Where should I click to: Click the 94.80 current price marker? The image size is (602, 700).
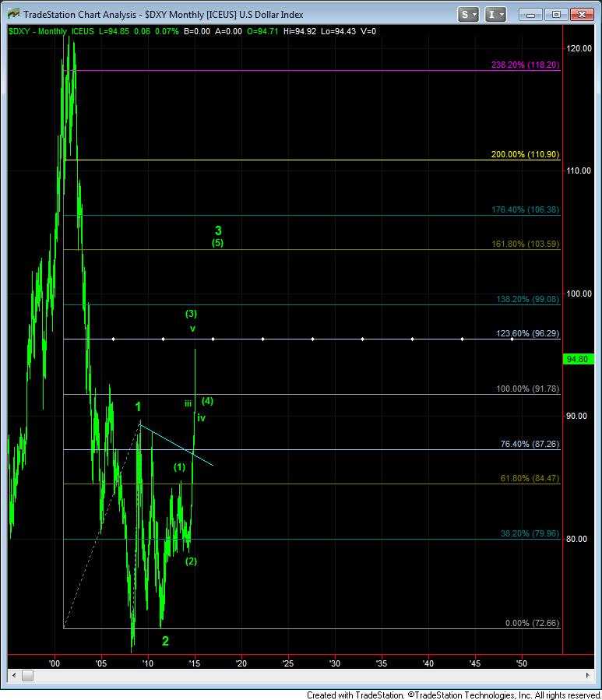tap(577, 359)
